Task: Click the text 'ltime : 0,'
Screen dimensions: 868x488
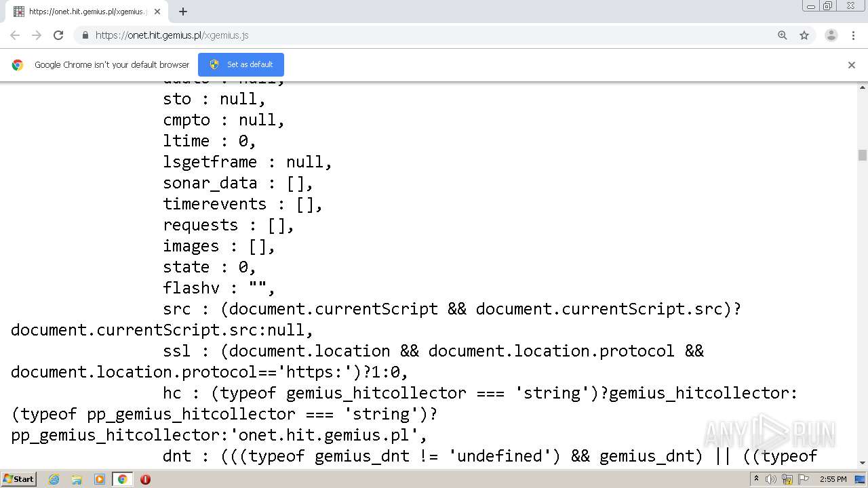Action: (x=210, y=141)
